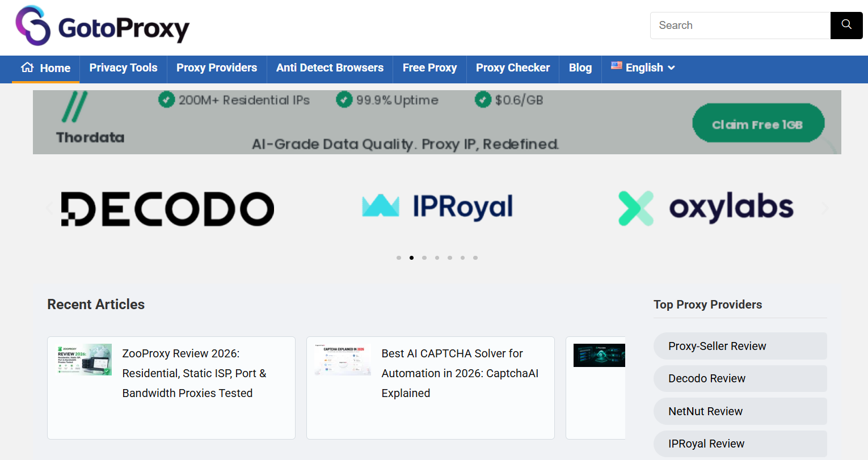Click the carousel next arrow

[824, 208]
